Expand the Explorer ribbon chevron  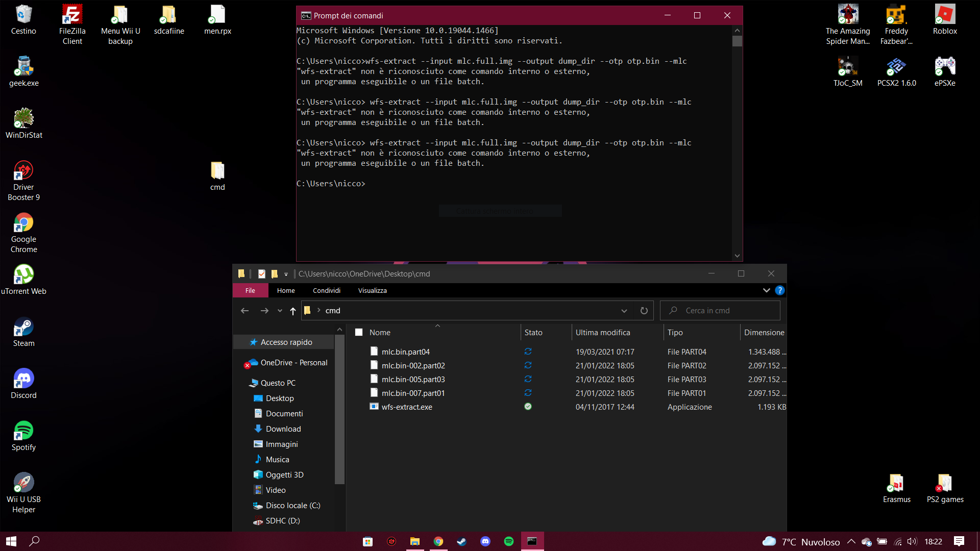coord(766,290)
